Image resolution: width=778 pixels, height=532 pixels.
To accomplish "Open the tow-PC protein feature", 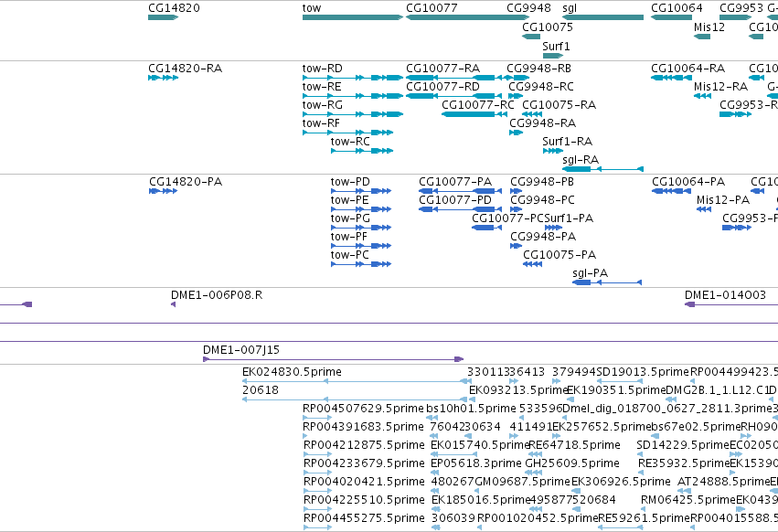I will pos(361,264).
